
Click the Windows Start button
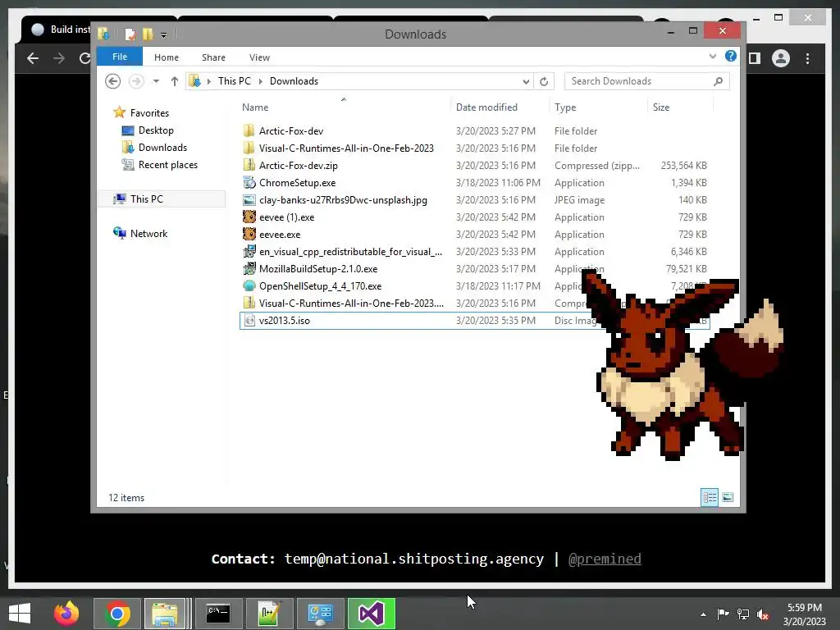(x=20, y=614)
